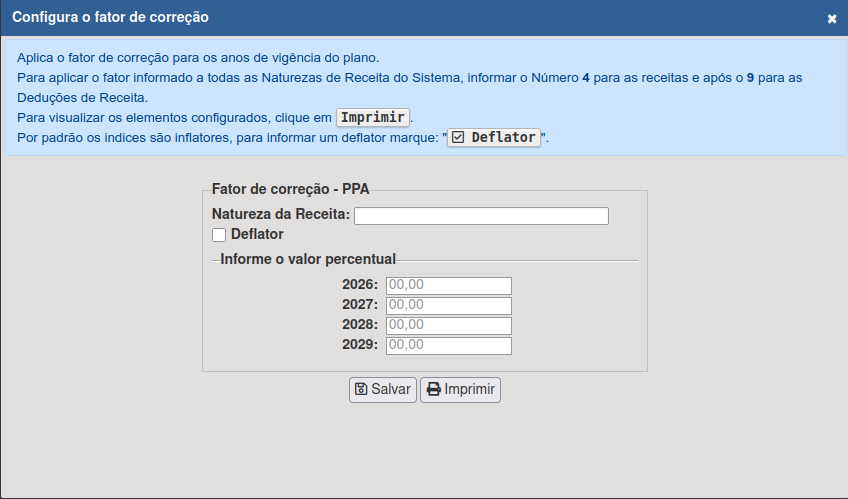
Task: Click the 2029 percentage input field
Action: click(448, 346)
